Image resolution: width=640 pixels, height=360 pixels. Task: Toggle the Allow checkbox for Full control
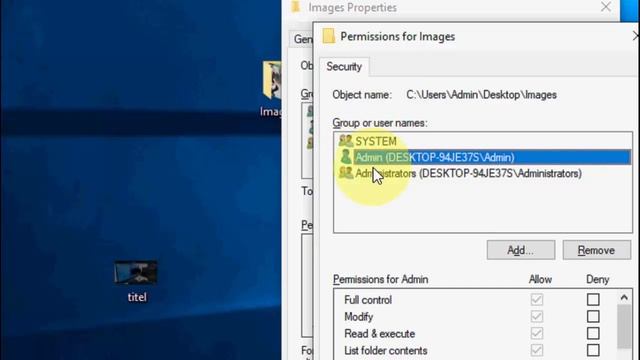pos(537,300)
